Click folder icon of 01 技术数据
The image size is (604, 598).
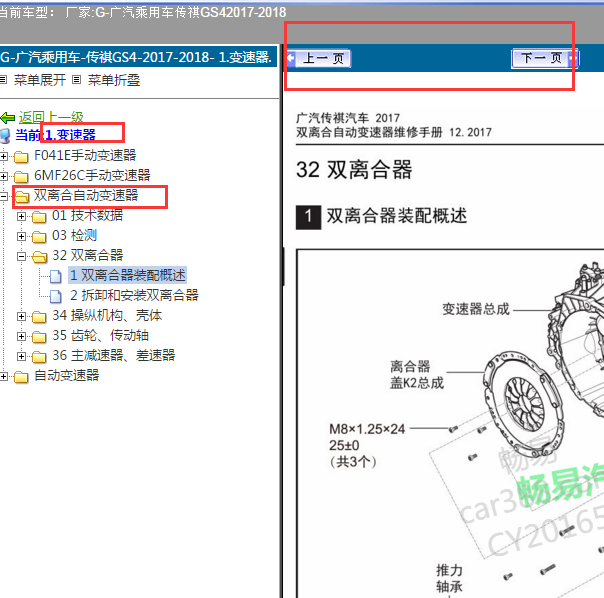click(x=39, y=217)
